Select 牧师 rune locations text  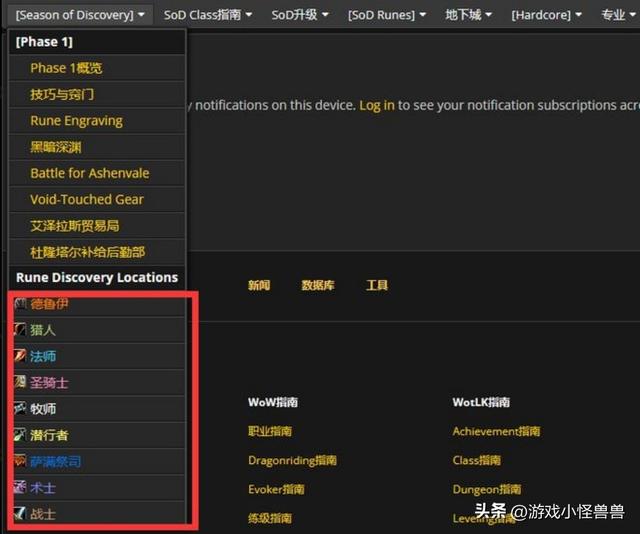(x=43, y=409)
